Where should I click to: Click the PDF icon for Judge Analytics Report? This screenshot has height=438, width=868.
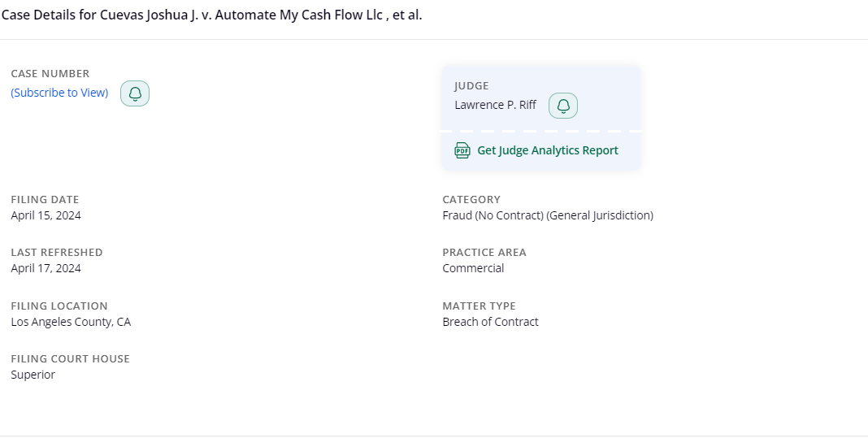click(462, 150)
